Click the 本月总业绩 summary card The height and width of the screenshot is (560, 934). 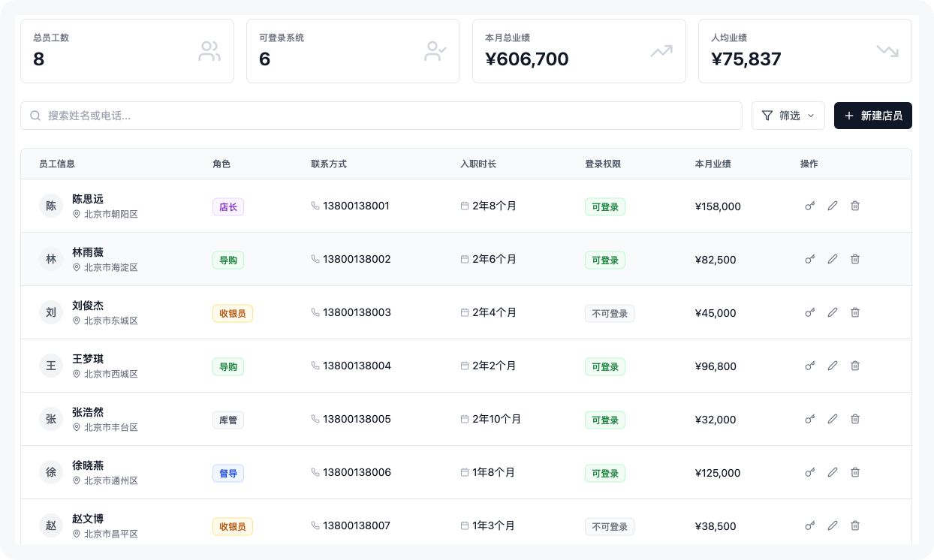click(x=578, y=51)
